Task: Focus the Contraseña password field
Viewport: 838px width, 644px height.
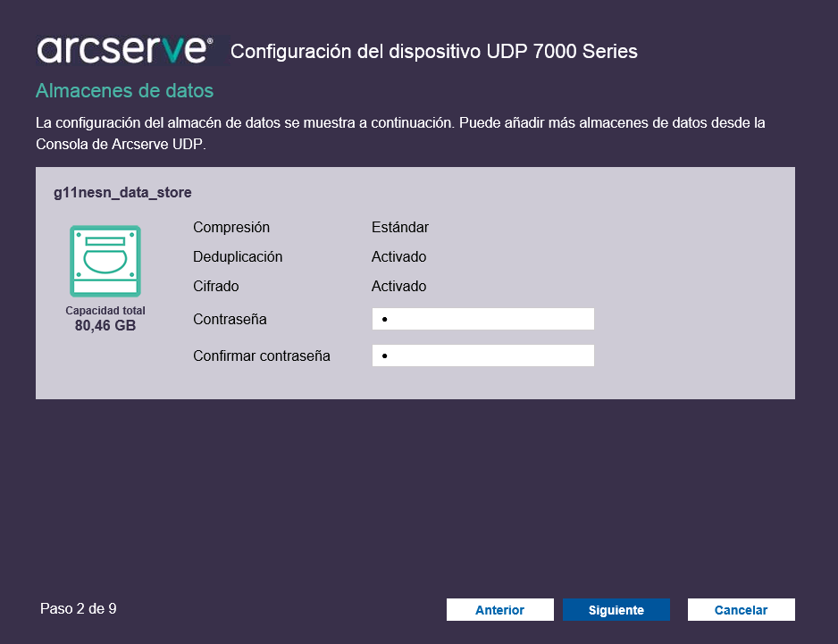Action: [482, 319]
